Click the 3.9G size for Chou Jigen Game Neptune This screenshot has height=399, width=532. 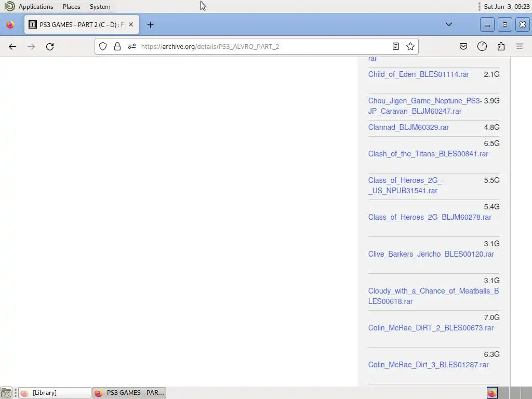coord(491,101)
